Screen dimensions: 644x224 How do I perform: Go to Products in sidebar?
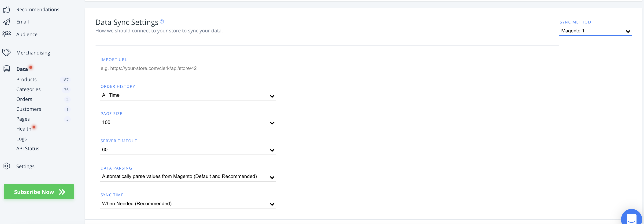click(26, 79)
